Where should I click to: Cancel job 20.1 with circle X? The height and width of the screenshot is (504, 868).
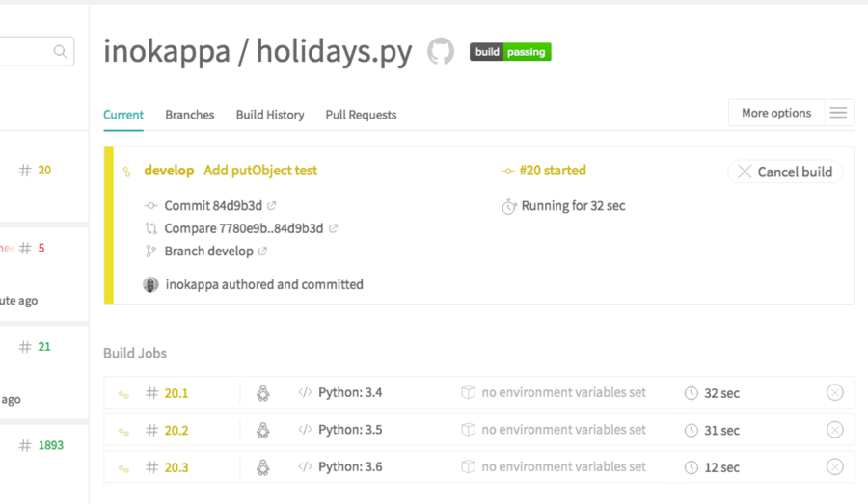(835, 393)
